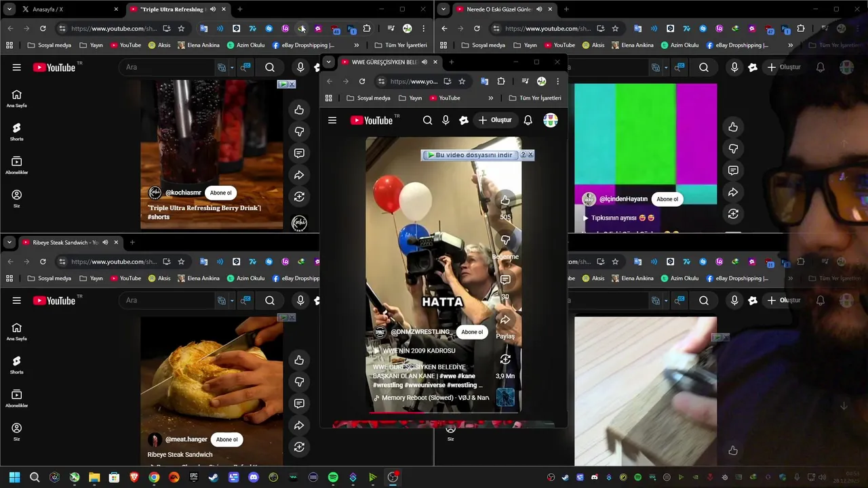Share the Berry Drink short

pos(299,175)
